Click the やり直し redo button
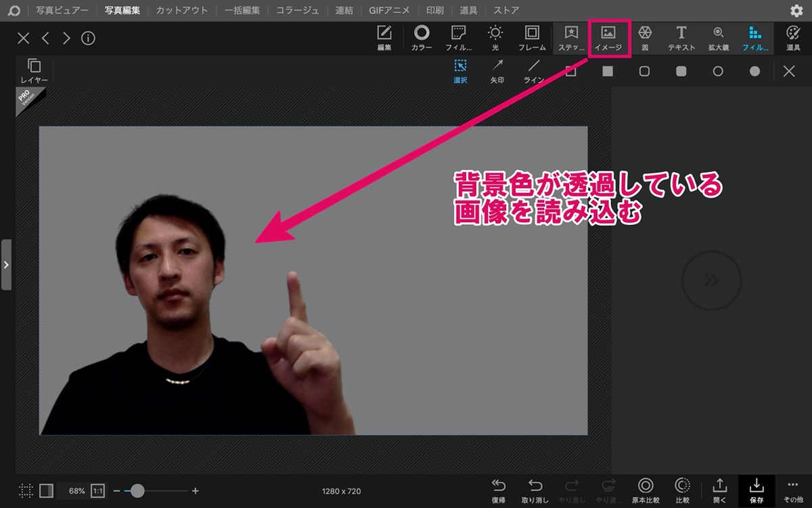The height and width of the screenshot is (508, 812). [572, 490]
